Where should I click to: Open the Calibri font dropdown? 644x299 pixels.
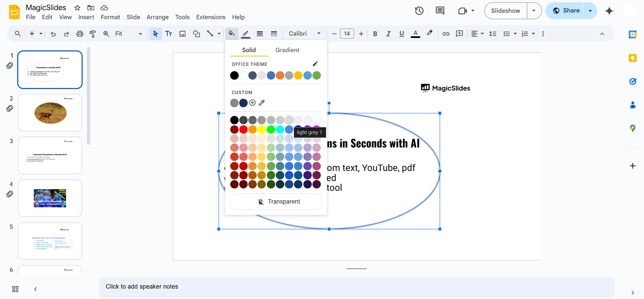304,34
